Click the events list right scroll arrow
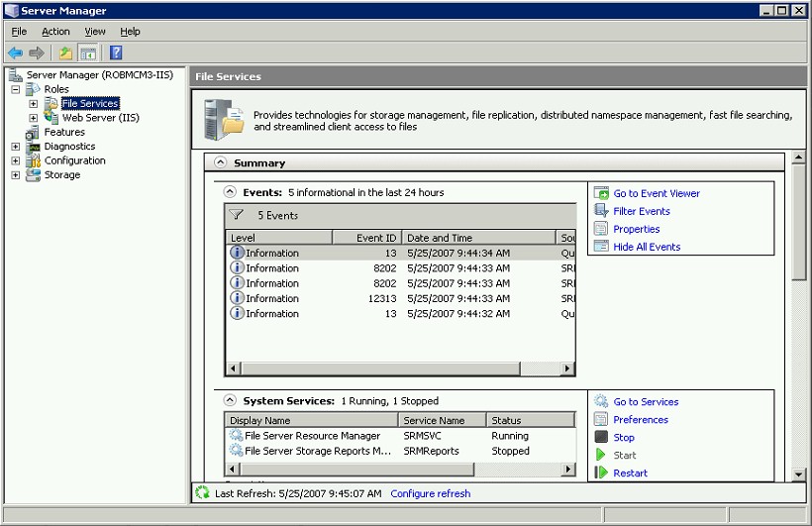 pyautogui.click(x=567, y=368)
